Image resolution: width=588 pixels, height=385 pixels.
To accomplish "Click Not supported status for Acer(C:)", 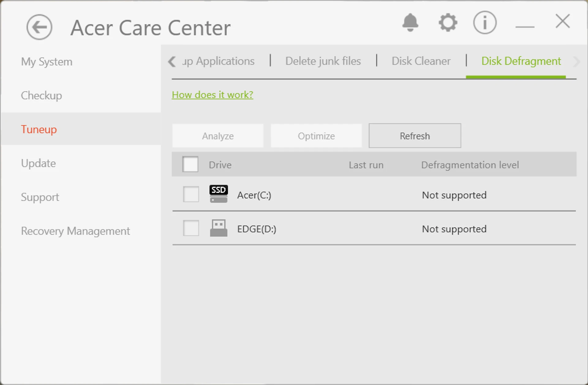I will click(x=454, y=195).
